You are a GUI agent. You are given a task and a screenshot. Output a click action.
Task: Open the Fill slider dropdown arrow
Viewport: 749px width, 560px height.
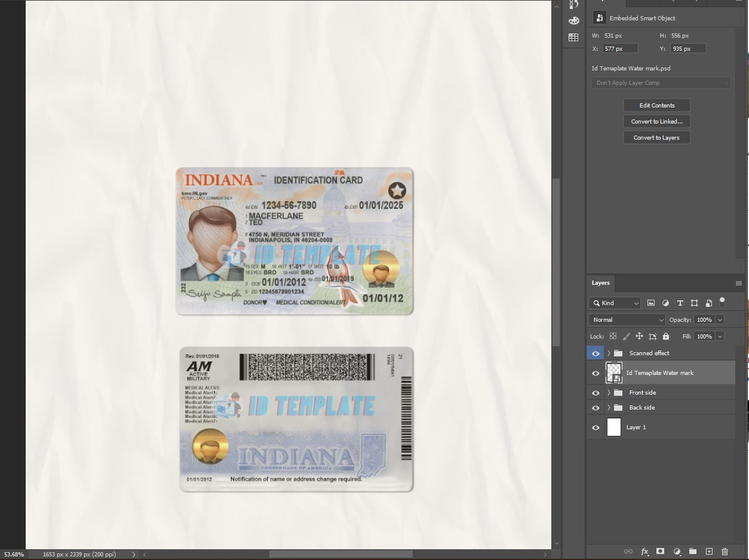[719, 337]
